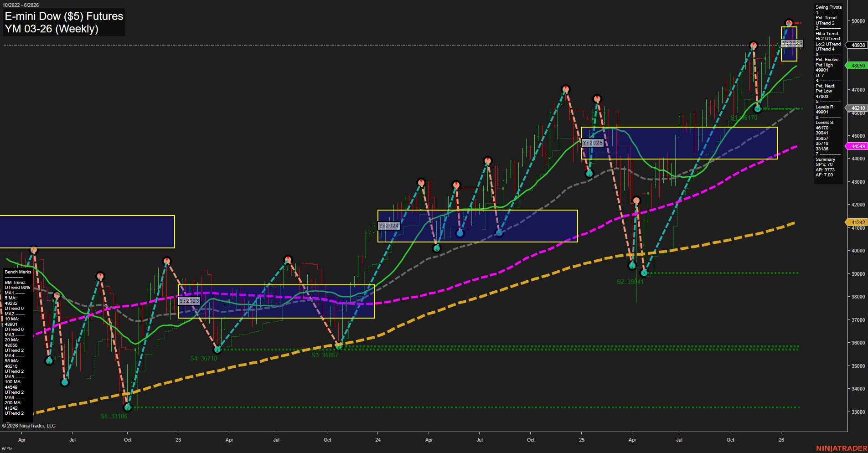Viewport: 868px width, 453px height.
Task: Select the teal swing low marker near S2: 39041
Action: coord(644,273)
